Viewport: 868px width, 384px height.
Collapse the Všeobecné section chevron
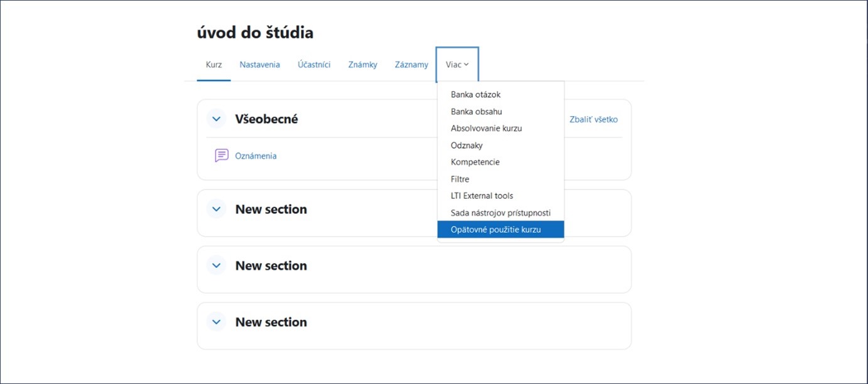pyautogui.click(x=217, y=119)
